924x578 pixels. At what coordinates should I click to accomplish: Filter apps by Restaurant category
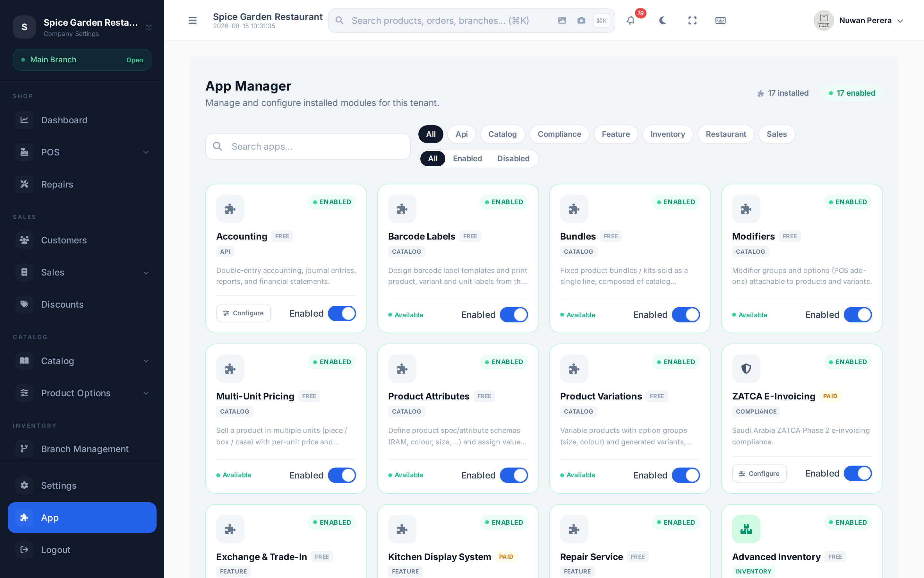pyautogui.click(x=725, y=134)
